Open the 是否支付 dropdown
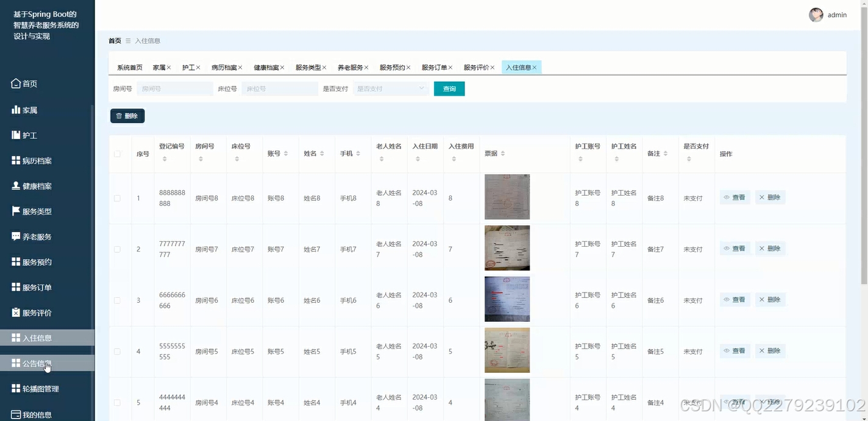 pyautogui.click(x=390, y=88)
